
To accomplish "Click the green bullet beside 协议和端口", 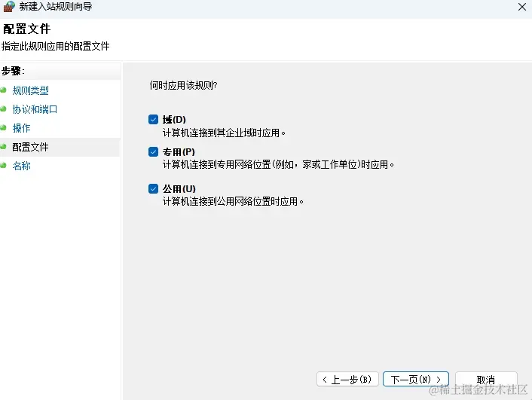I will pyautogui.click(x=4, y=109).
